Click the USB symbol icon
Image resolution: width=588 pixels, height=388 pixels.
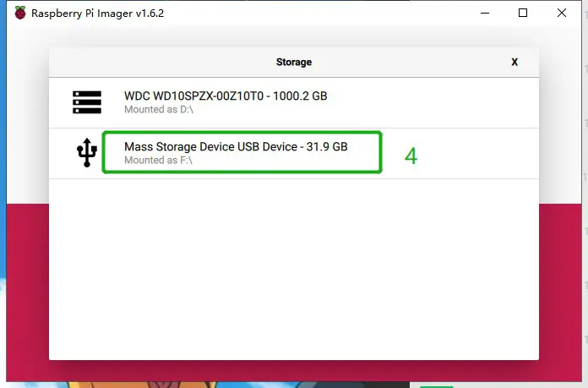tap(86, 153)
